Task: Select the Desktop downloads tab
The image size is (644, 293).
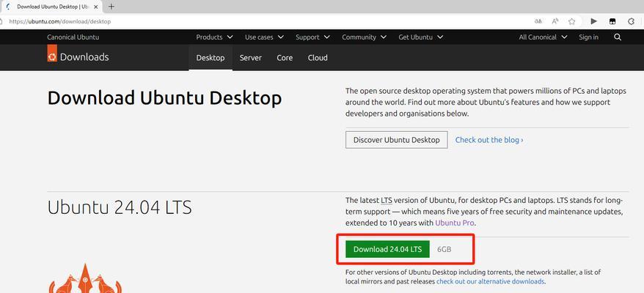Action: pos(211,58)
